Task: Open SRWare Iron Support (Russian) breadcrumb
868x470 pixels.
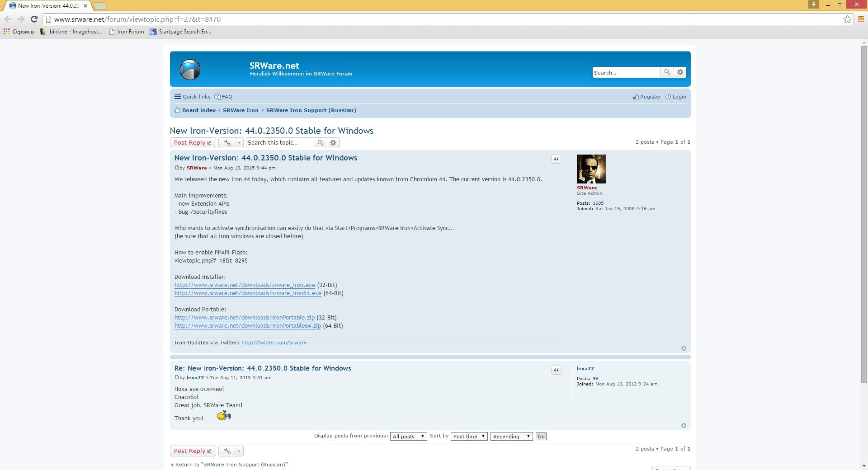Action: point(311,110)
